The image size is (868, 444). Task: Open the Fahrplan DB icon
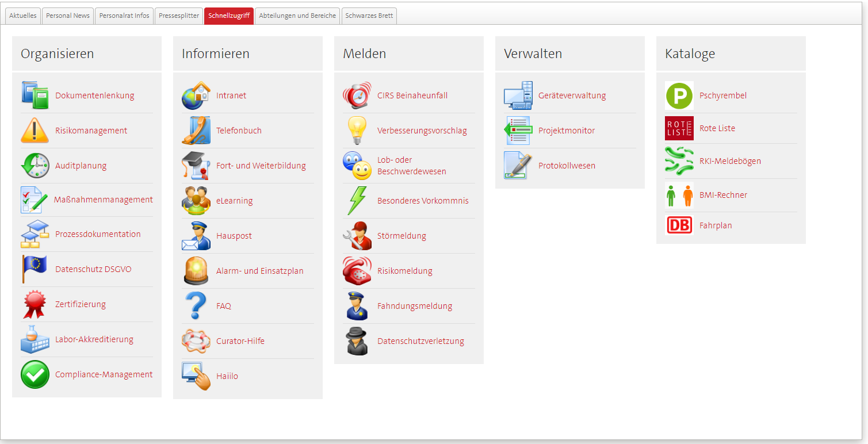[x=679, y=225]
